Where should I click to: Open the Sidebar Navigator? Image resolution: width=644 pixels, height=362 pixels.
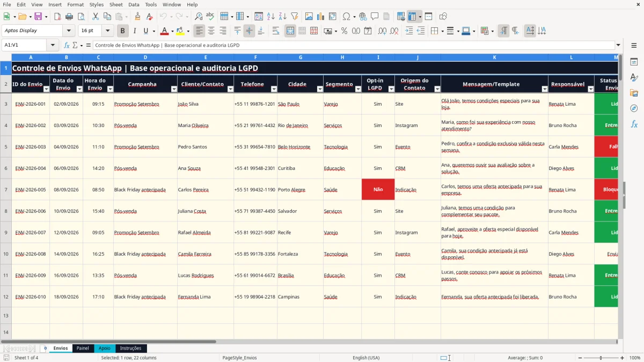pos(634,108)
